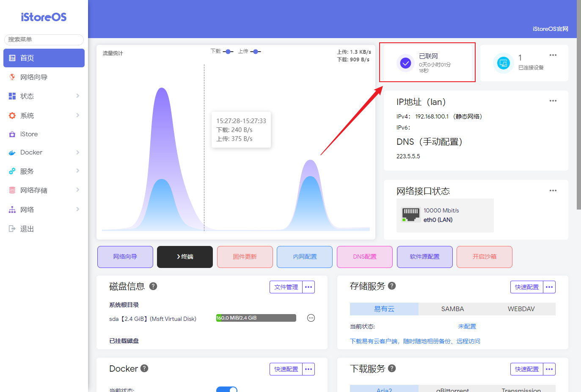Screen dimensions: 581x392
Task: Select the Home (首页) menu item
Action: (x=44, y=58)
